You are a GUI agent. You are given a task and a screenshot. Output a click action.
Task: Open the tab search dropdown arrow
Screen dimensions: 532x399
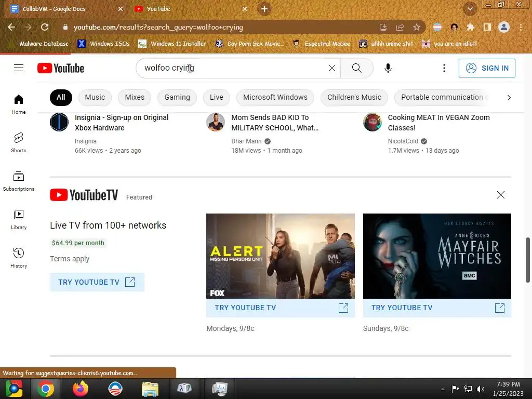pyautogui.click(x=470, y=9)
